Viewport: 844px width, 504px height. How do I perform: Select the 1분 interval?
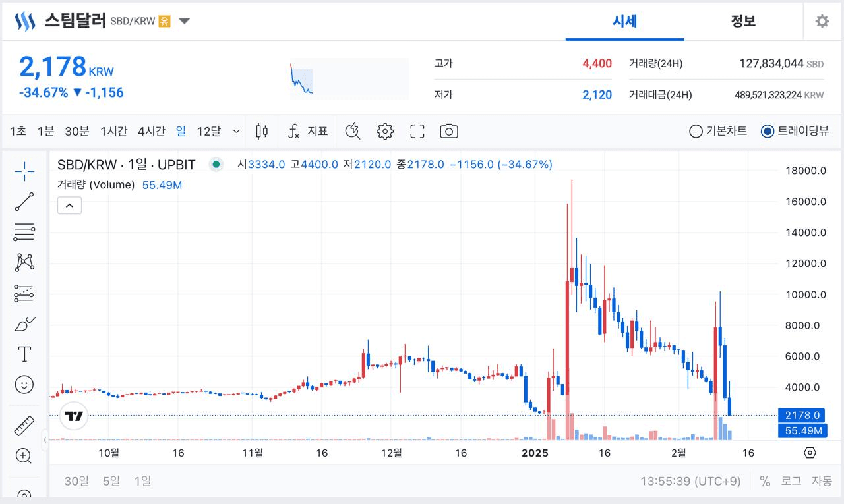click(45, 131)
